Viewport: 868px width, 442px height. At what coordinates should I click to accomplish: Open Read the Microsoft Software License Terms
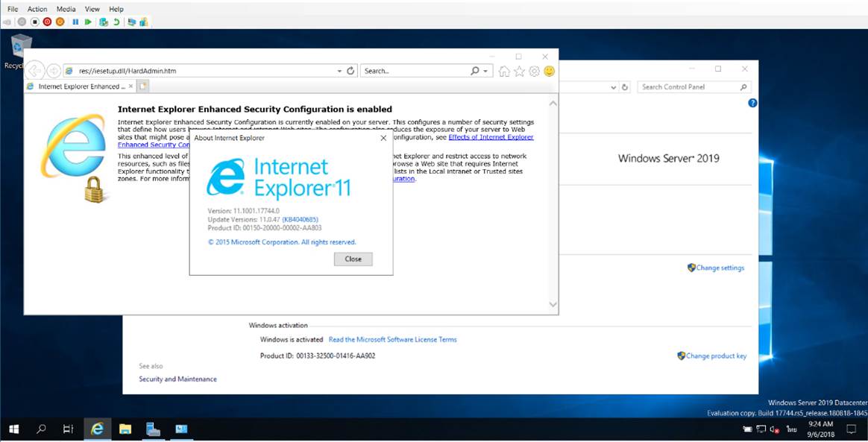point(392,340)
